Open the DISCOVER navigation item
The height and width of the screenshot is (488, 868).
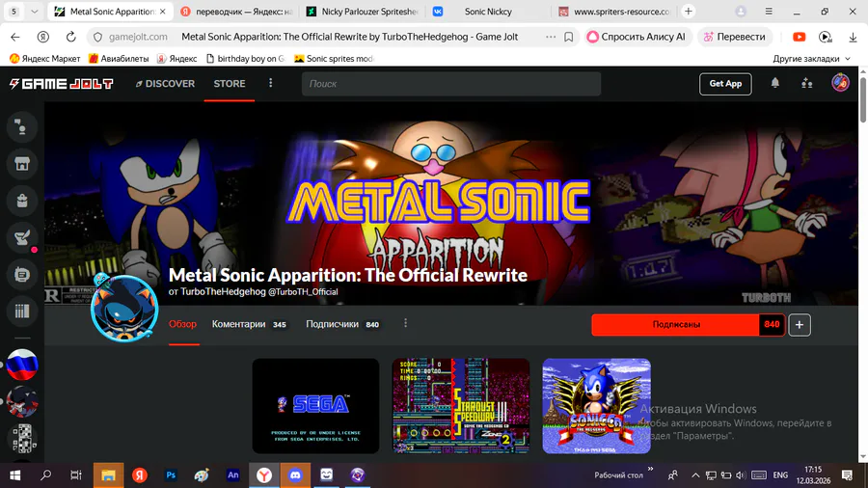coord(165,84)
